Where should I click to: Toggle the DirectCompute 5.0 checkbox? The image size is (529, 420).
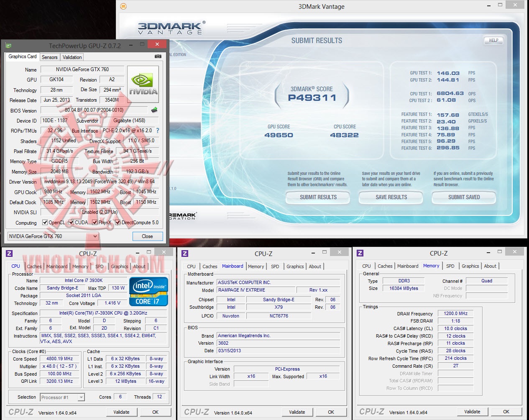(118, 223)
